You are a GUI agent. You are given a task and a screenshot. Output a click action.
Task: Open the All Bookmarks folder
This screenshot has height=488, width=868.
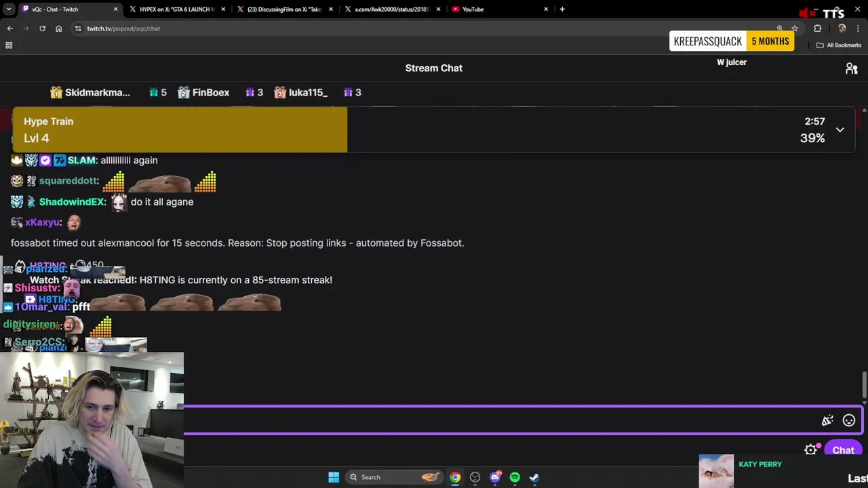[x=839, y=45]
